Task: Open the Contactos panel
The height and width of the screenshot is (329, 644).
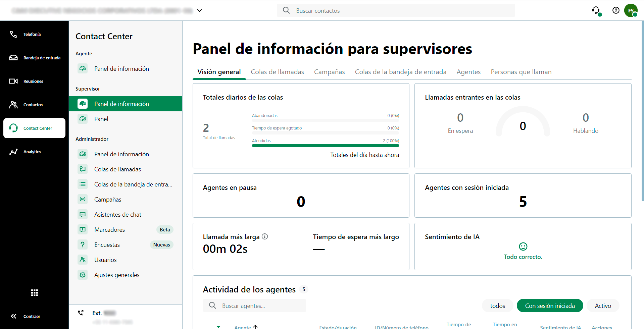Action: tap(33, 105)
